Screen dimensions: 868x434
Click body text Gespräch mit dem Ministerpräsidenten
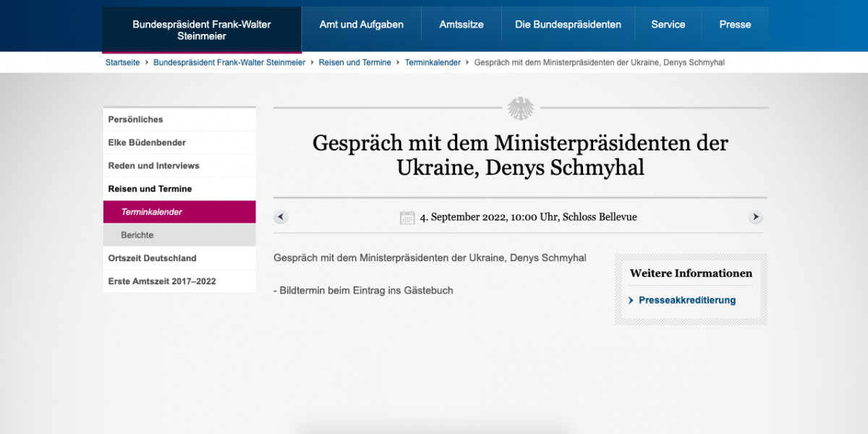430,258
